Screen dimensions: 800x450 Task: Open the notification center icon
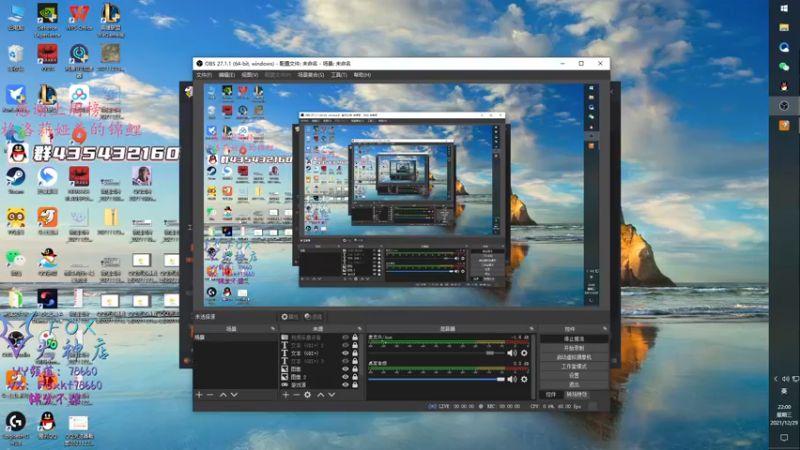(784, 438)
